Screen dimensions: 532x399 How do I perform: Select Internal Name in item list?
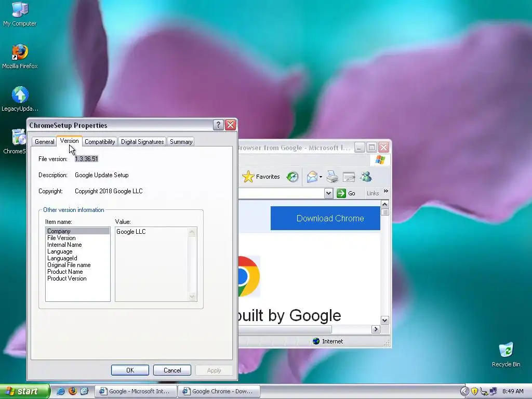tap(78, 245)
